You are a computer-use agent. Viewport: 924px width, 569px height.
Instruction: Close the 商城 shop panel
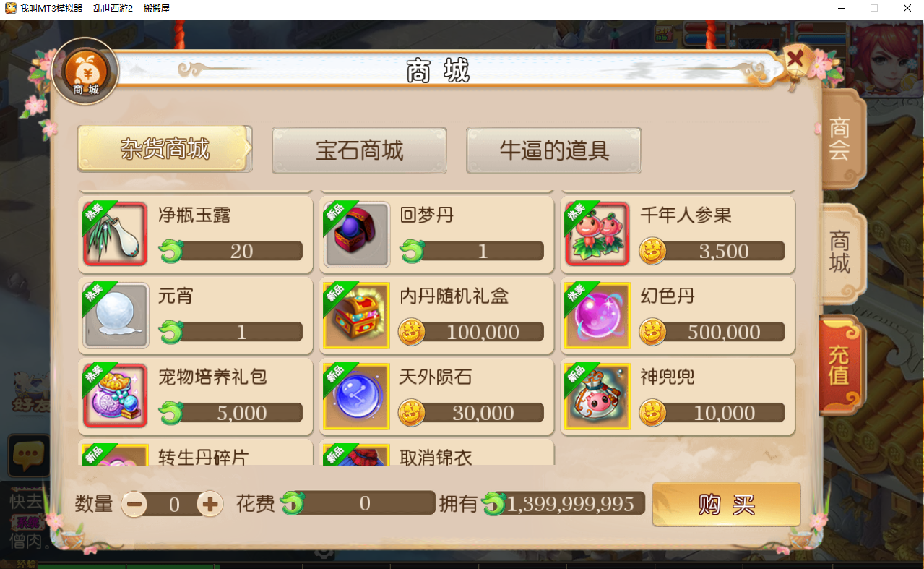(x=797, y=56)
